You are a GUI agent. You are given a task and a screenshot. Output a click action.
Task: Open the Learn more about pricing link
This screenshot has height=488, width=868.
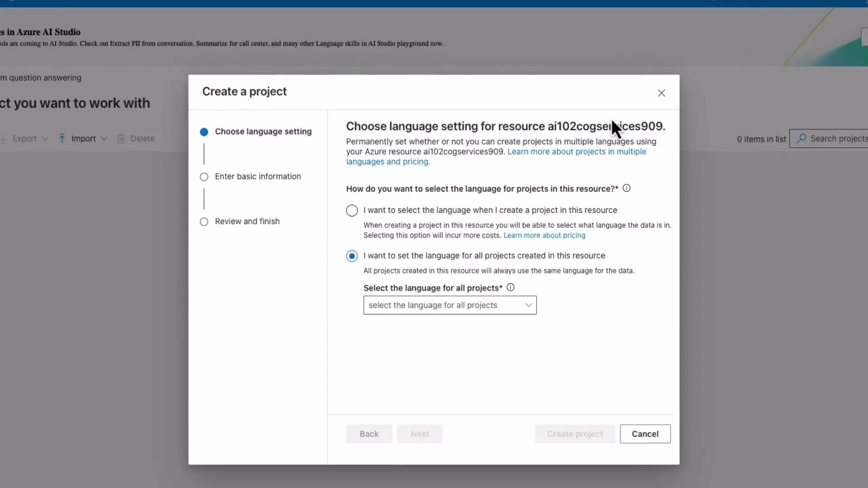click(544, 235)
